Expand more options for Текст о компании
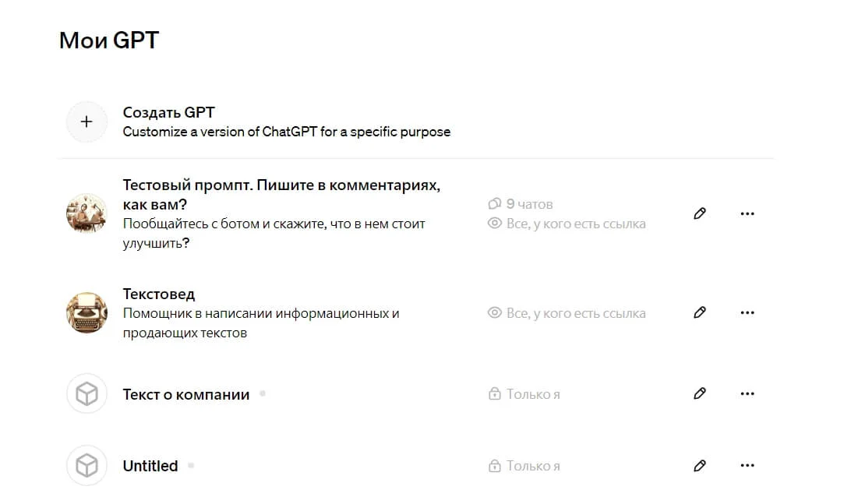Screen dimensions: 865x504 tap(747, 394)
